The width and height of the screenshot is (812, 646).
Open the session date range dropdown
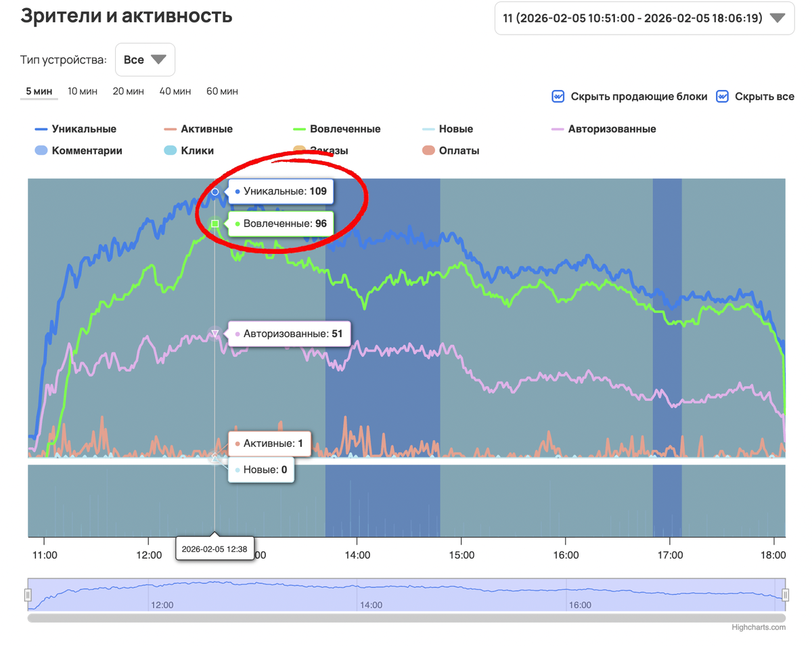[x=644, y=18]
